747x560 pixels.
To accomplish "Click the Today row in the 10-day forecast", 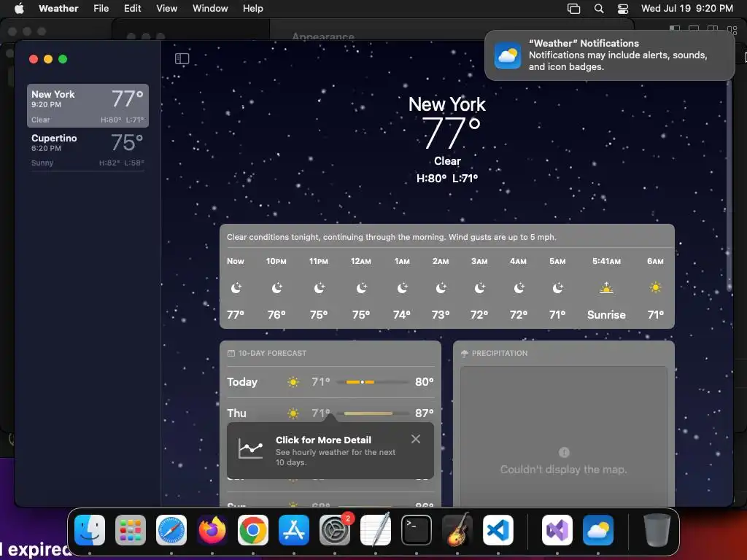I will coord(330,382).
